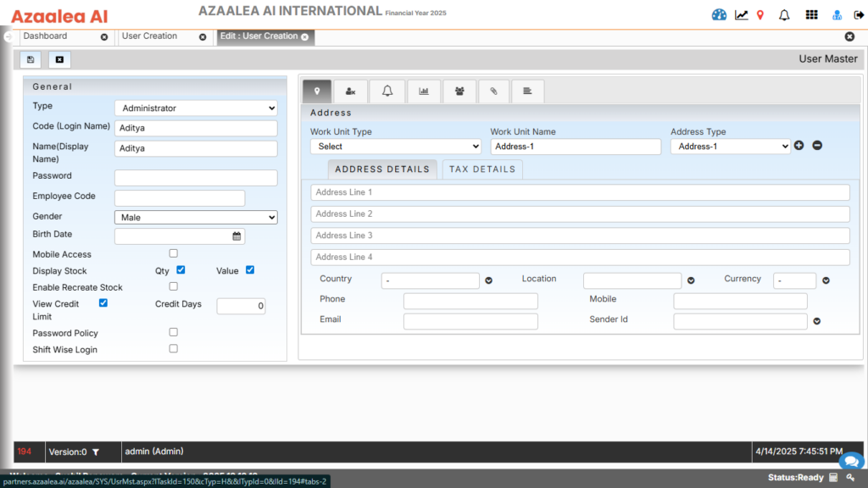Click the plus button to add an address
The width and height of the screenshot is (868, 488).
click(x=798, y=145)
